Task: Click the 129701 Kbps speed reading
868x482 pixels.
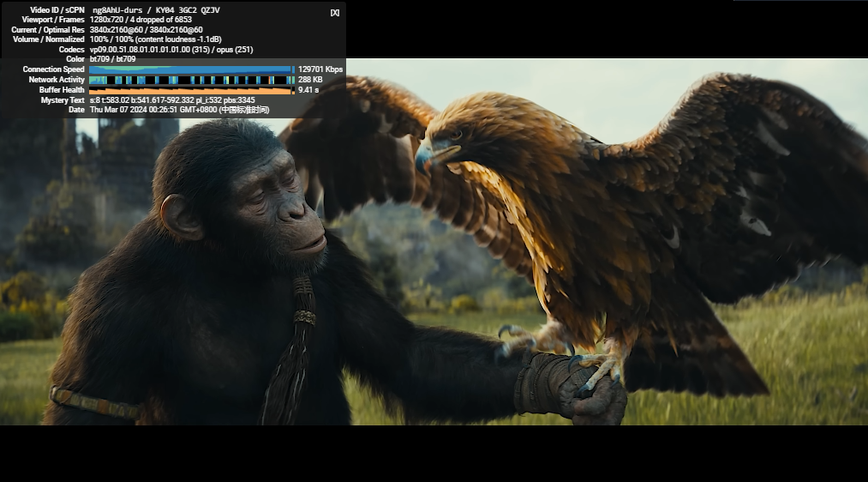Action: pos(320,69)
